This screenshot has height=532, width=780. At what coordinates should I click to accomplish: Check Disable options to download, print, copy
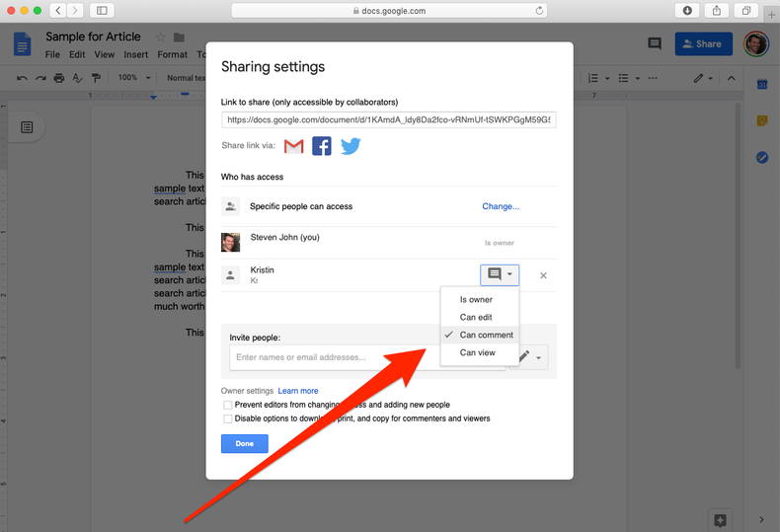(x=228, y=418)
